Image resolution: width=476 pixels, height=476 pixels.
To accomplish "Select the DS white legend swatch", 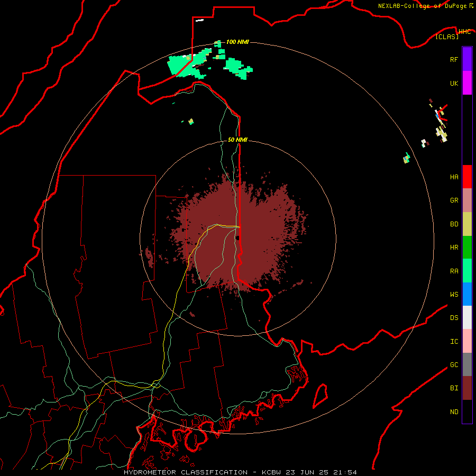I will point(467,317).
